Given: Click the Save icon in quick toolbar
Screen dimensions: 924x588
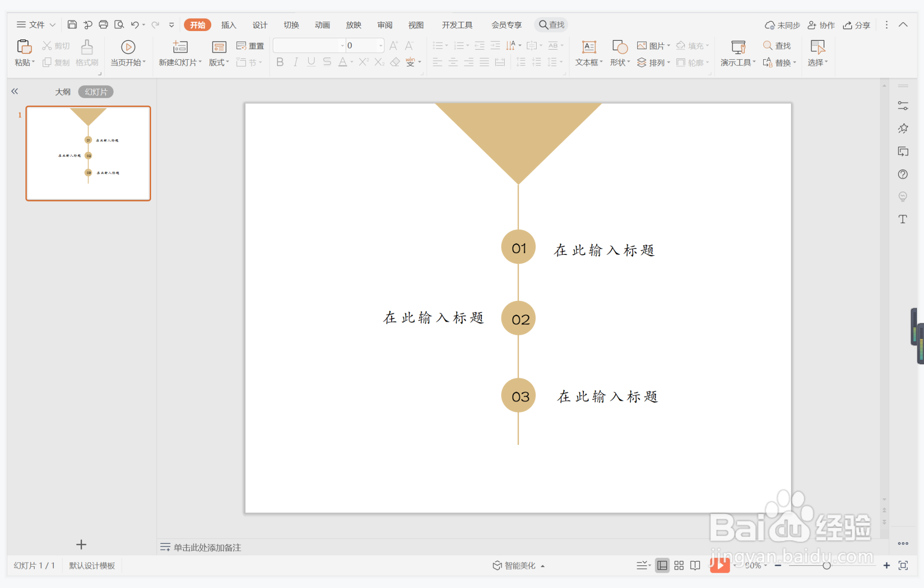Looking at the screenshot, I should tap(72, 25).
